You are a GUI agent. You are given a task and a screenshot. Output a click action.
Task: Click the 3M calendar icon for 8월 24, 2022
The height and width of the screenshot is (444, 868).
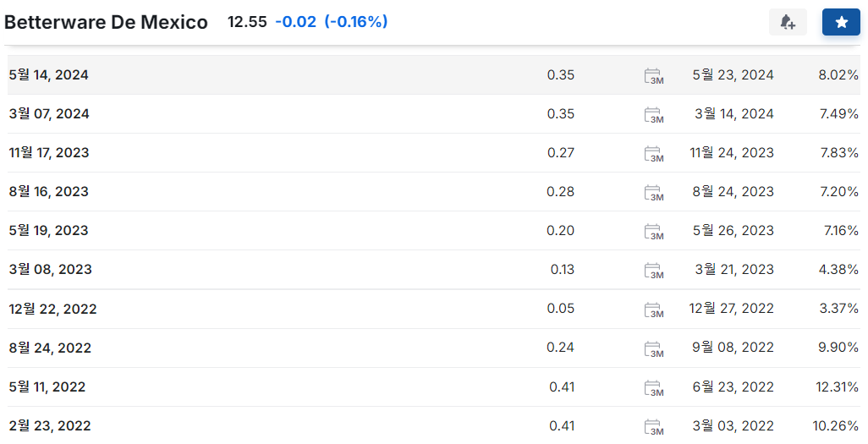653,348
